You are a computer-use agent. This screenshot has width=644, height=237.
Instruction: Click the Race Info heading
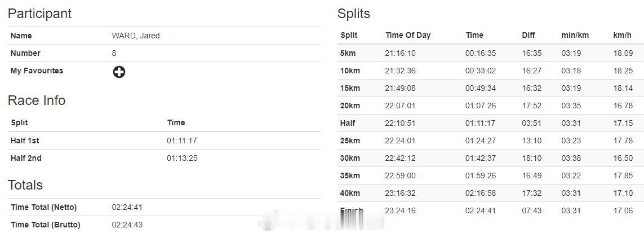(37, 100)
